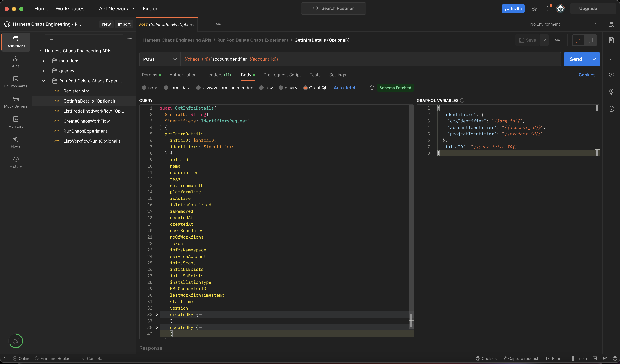This screenshot has width=620, height=364.
Task: Switch to the Tests tab
Action: (315, 75)
